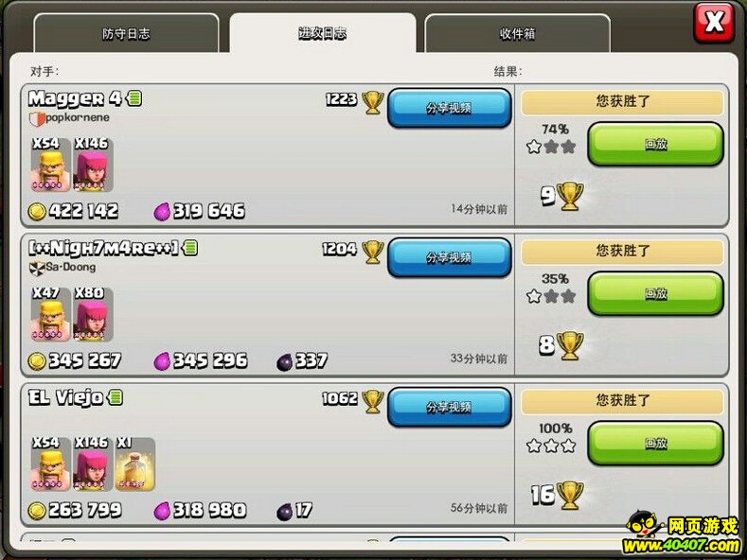Watch replay of the [++NigH7M4Re++] battle

click(x=655, y=294)
